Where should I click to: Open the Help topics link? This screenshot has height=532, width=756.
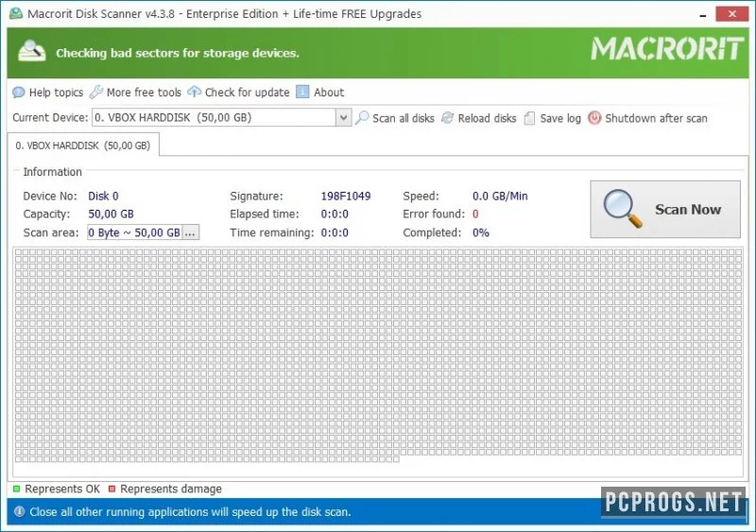[56, 92]
